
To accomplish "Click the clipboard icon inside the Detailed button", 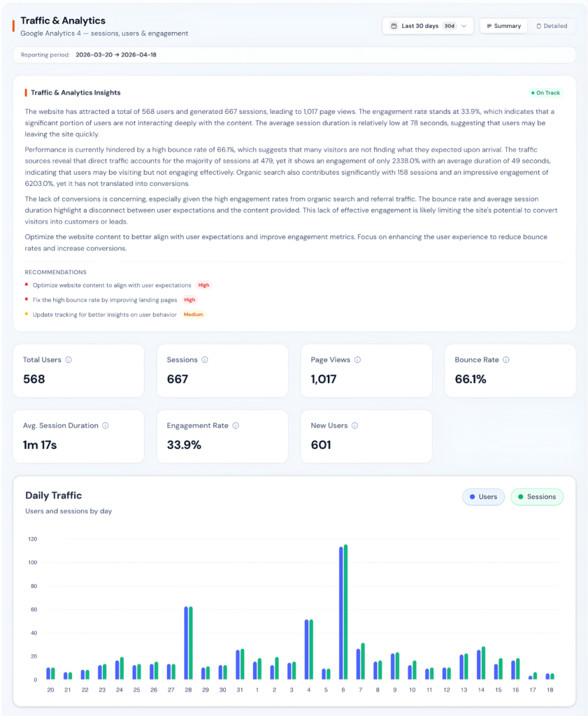I will (540, 26).
